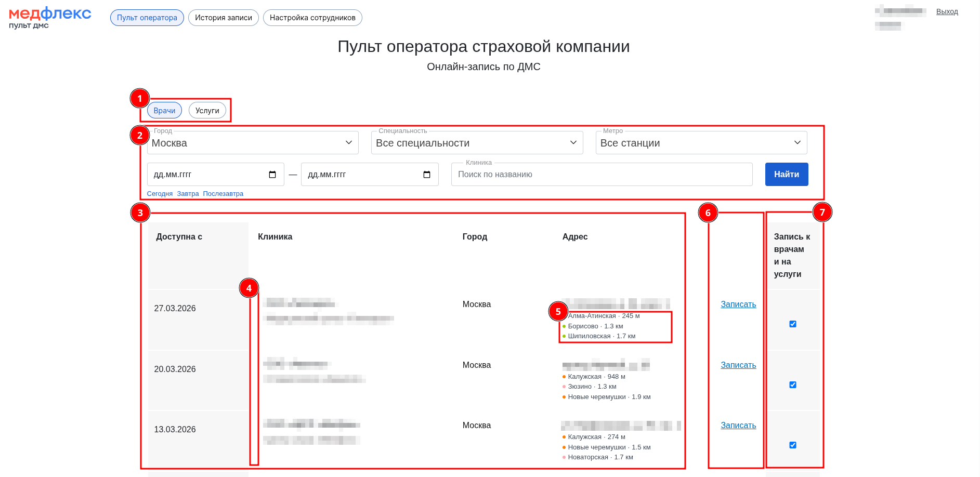Click Записать for the 13.03.2026 clinic
The height and width of the screenshot is (477, 980).
click(738, 426)
